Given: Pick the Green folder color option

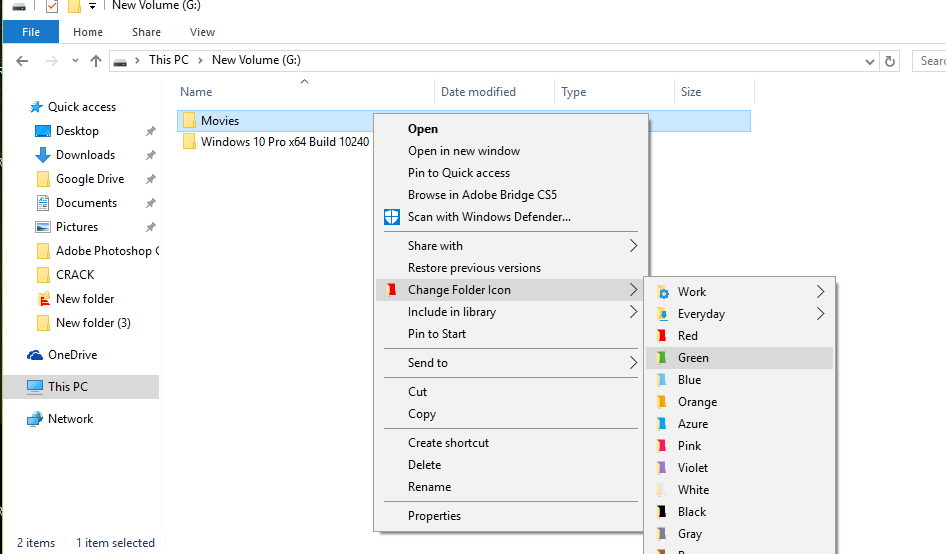Looking at the screenshot, I should coord(693,358).
